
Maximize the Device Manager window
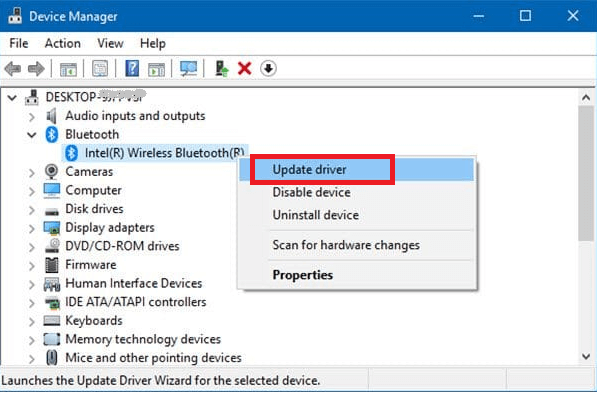[525, 16]
